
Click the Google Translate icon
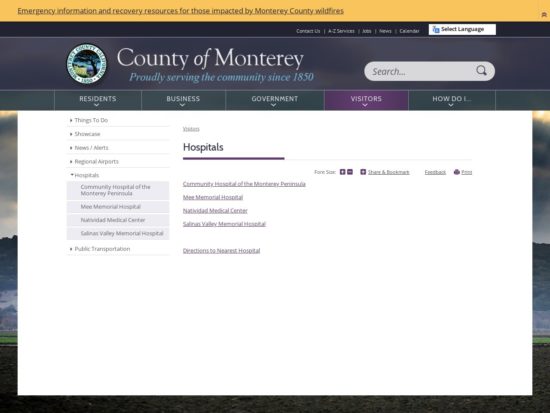[436, 29]
